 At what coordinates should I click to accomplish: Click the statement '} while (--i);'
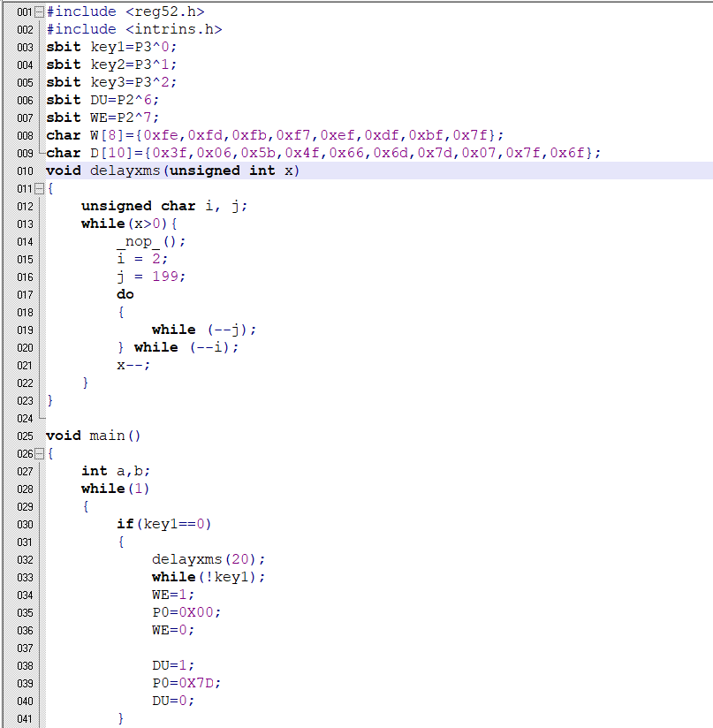(x=178, y=347)
